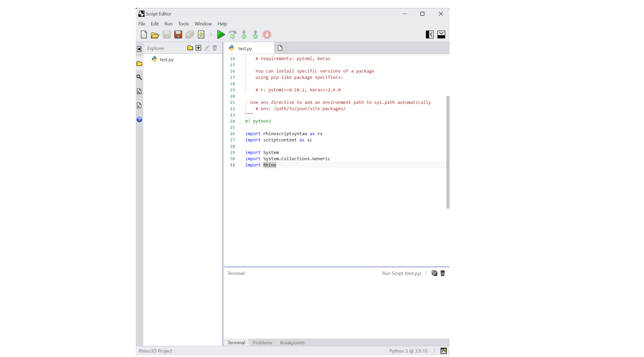Switch to the Breakpoints tab
Viewport: 644px width, 357px height.
[292, 343]
